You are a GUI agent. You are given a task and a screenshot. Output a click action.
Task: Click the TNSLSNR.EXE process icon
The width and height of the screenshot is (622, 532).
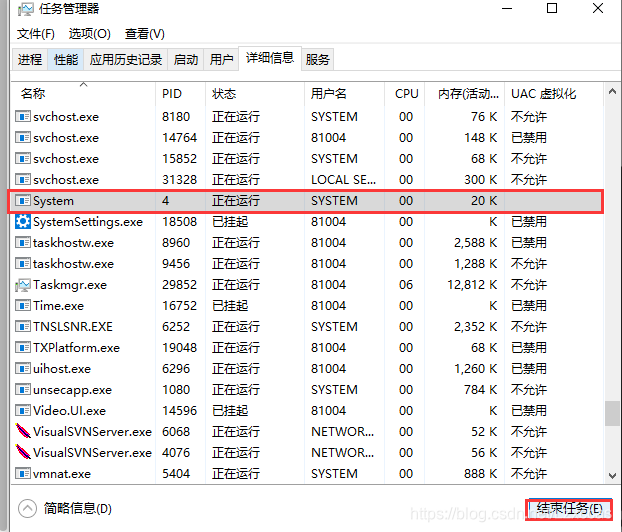pos(23,326)
